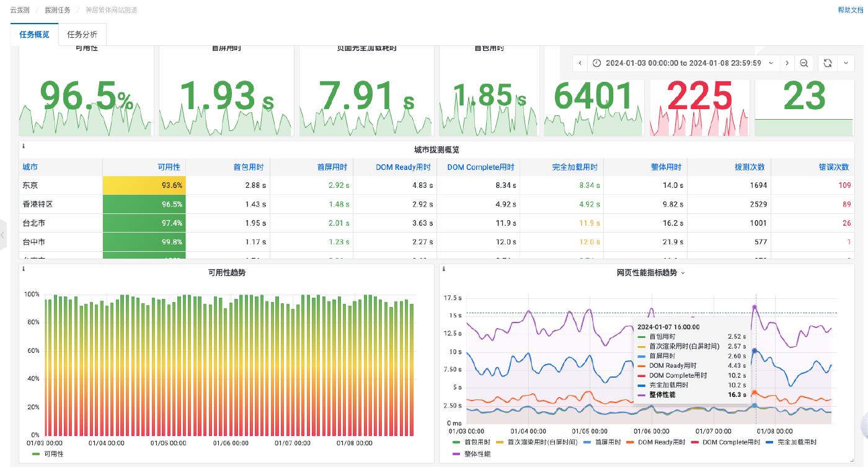Toggle 首包用时 series in chart legend
The image size is (868, 467).
click(x=477, y=442)
